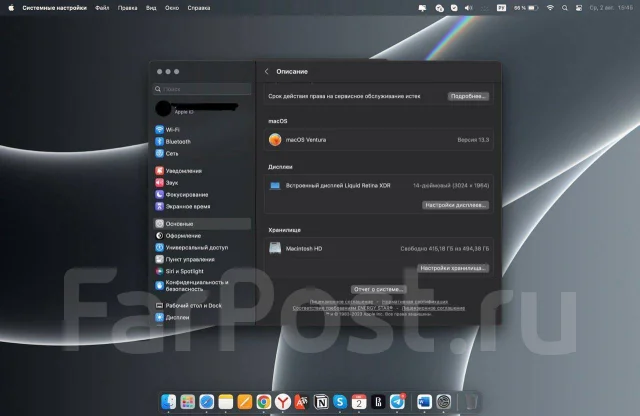Viewport: 640px width, 416px height.
Task: Go back using the chevron beside Описание
Action: click(267, 71)
